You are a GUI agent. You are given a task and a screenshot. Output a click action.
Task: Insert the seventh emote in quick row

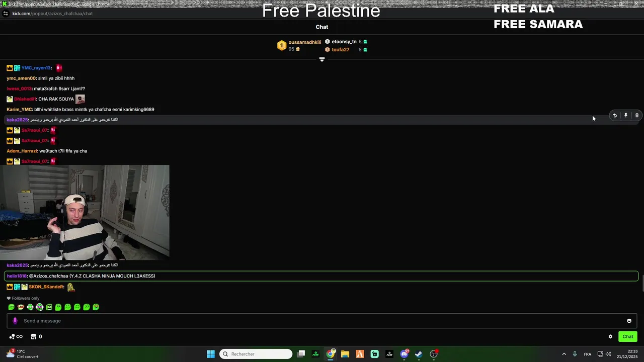pyautogui.click(x=67, y=307)
